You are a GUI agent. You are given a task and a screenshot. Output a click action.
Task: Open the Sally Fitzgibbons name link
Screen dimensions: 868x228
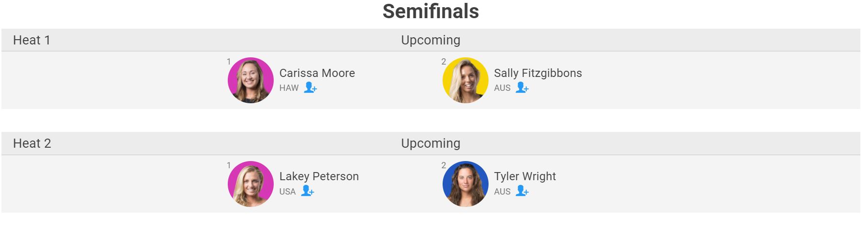coord(537,73)
